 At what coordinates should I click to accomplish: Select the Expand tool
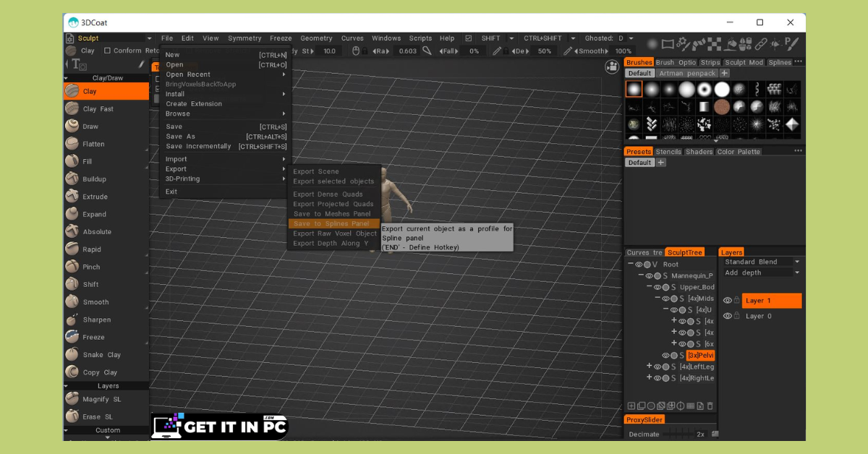point(106,214)
